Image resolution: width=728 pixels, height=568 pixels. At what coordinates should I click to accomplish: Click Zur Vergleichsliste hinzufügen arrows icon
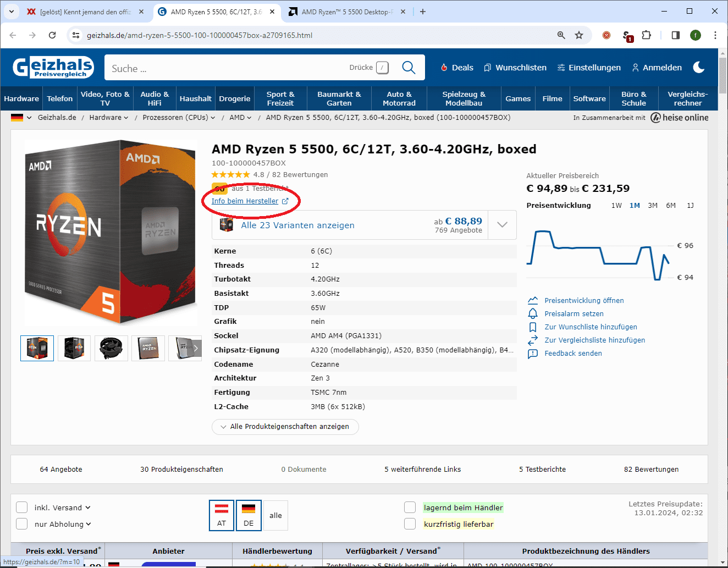point(533,340)
